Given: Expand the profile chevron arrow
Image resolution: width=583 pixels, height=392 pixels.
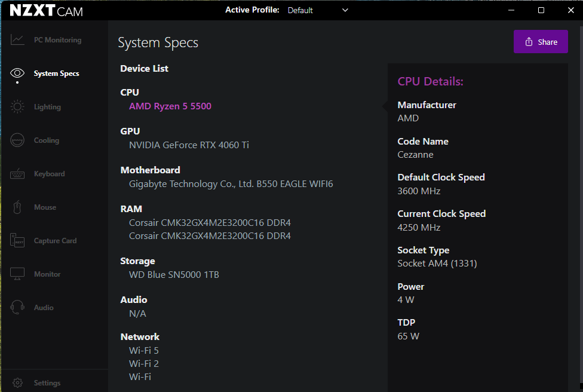Looking at the screenshot, I should pos(345,10).
